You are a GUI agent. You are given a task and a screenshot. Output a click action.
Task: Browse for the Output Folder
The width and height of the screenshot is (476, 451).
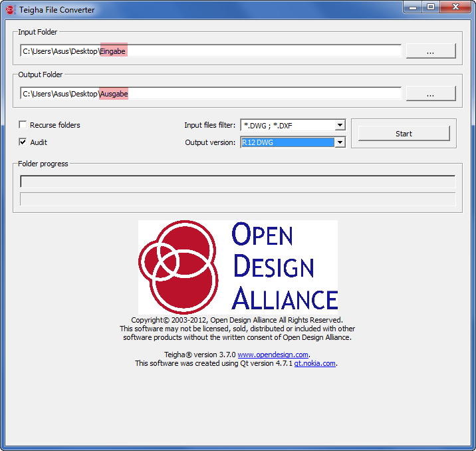(x=431, y=93)
